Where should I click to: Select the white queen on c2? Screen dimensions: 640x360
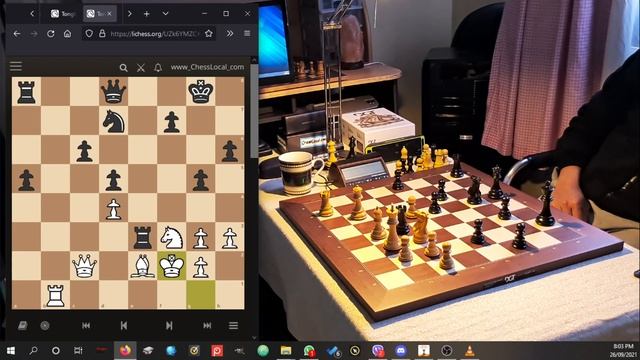[84, 266]
